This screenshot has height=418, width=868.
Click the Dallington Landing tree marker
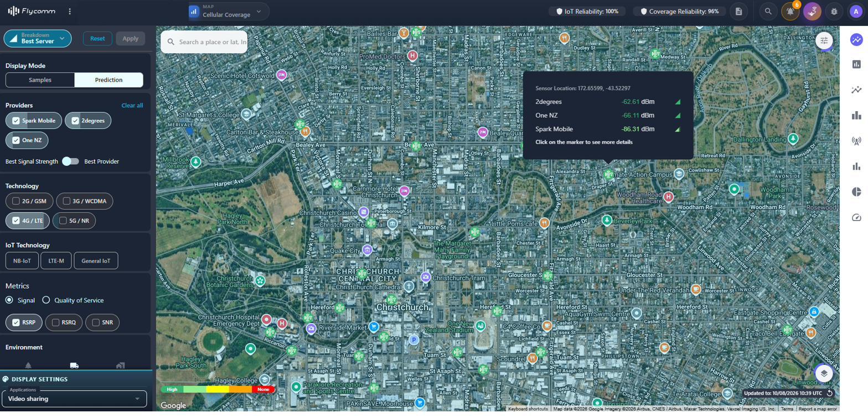pos(793,138)
